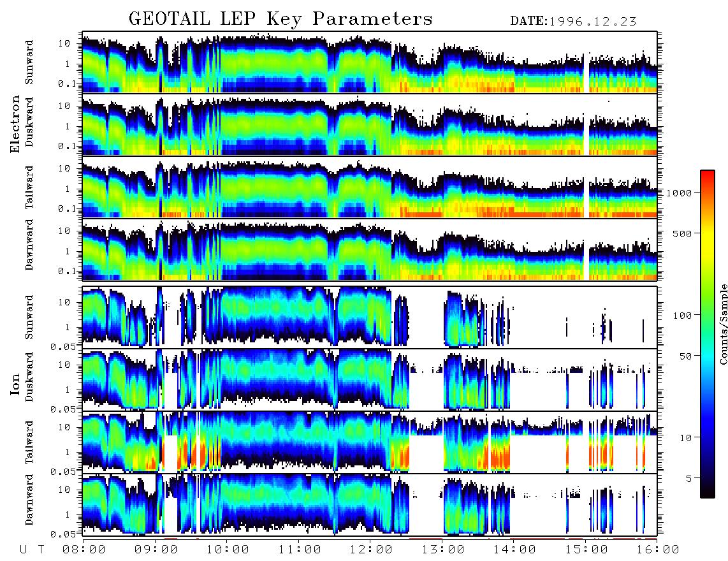Image resolution: width=728 pixels, height=561 pixels.
Task: Click the Ion Duskward panel label
Action: [x=29, y=377]
